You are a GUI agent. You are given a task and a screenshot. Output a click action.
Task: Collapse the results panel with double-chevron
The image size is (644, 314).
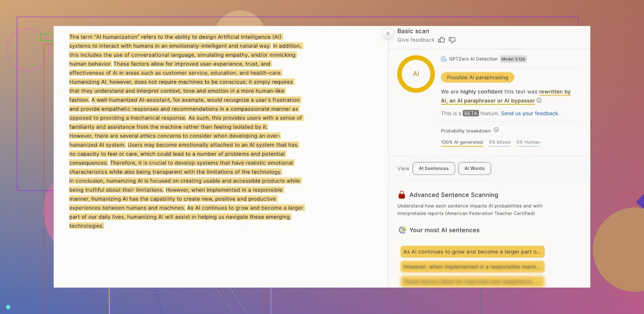(x=388, y=34)
